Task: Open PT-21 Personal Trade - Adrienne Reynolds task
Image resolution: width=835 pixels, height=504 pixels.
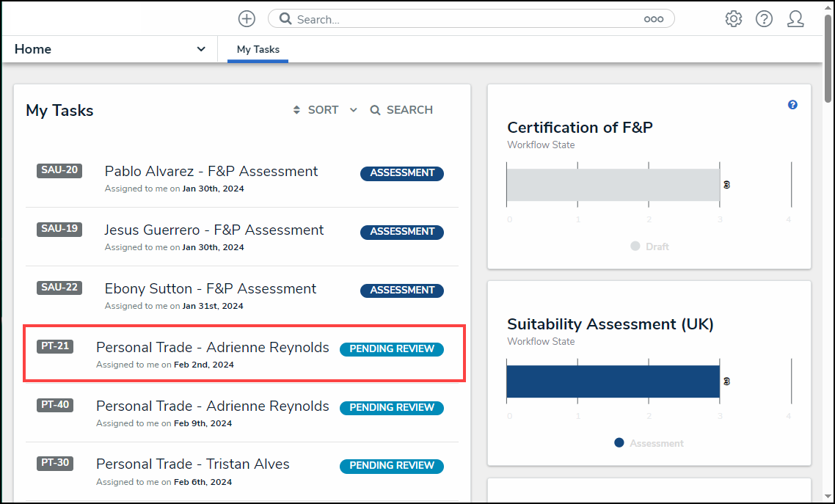Action: [x=213, y=348]
